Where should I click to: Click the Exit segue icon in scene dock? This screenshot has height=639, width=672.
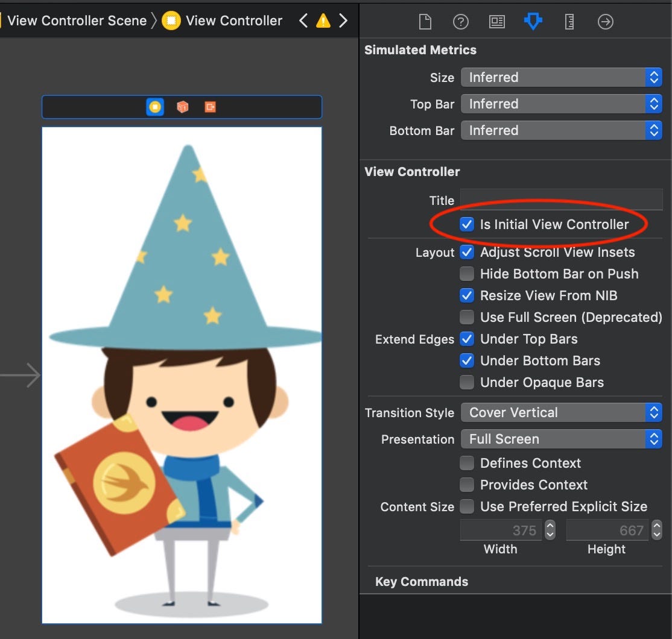coord(209,106)
